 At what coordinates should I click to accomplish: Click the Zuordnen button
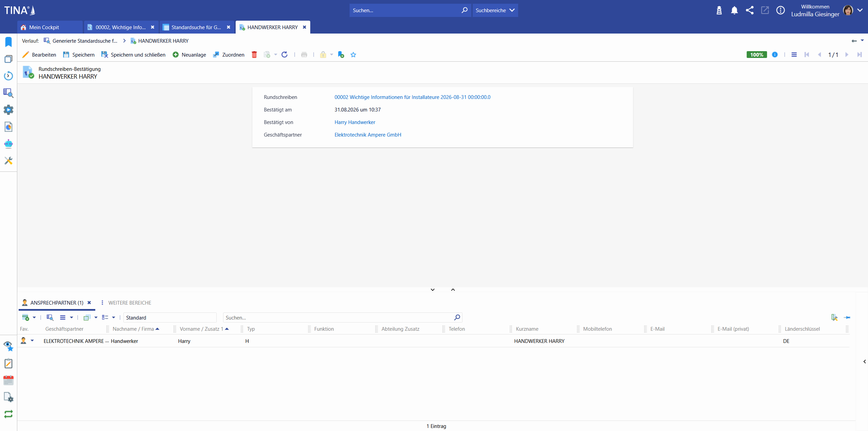pyautogui.click(x=229, y=55)
